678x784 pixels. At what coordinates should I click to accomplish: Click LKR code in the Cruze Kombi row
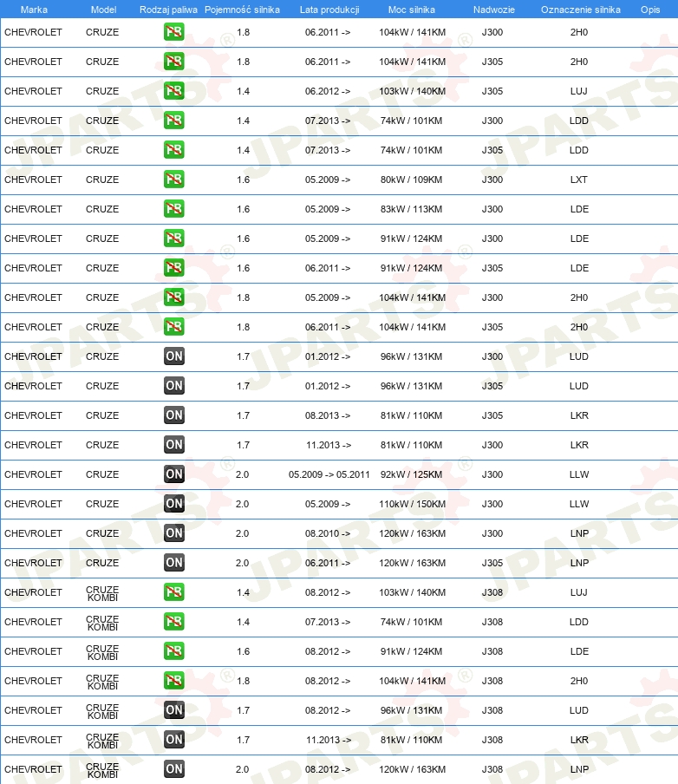coord(579,740)
